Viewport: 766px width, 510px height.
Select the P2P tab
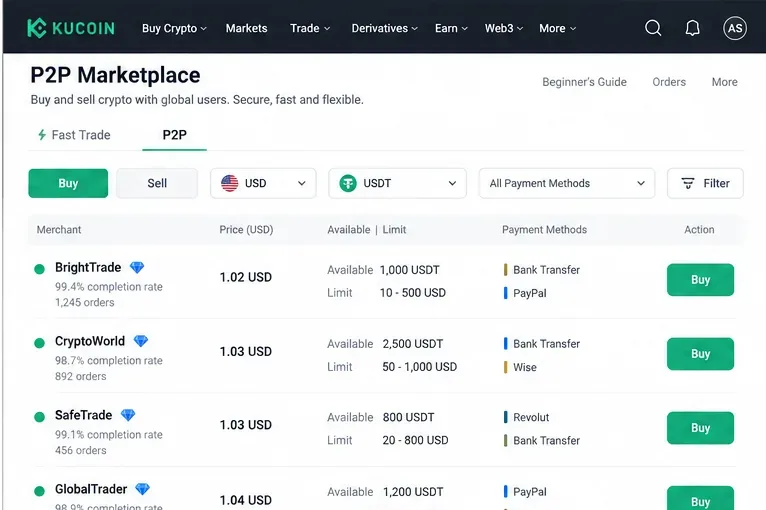tap(174, 135)
